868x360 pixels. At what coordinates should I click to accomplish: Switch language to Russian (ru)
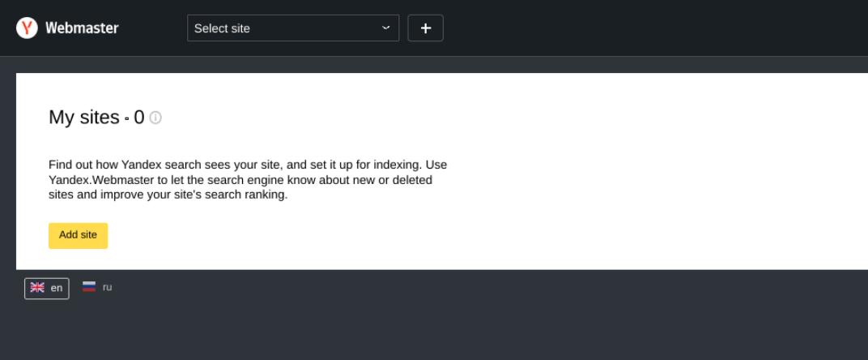97,287
